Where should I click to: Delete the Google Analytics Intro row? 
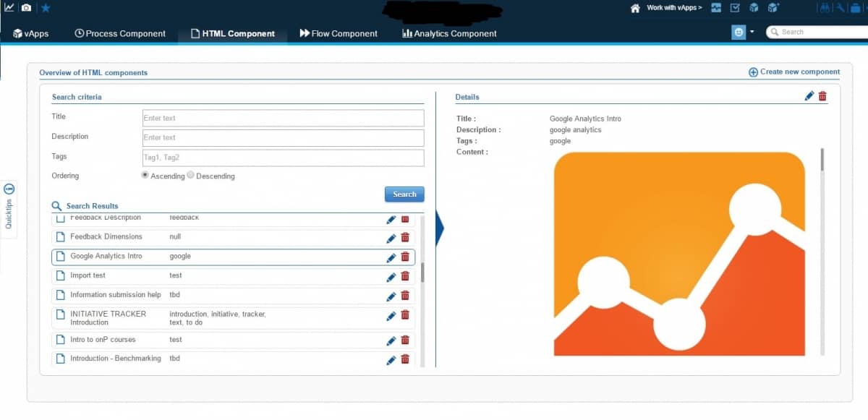(405, 257)
